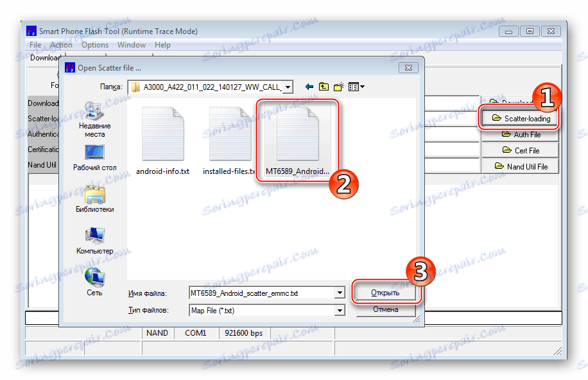This screenshot has width=588, height=380.
Task: Switch to the Download tab
Action: point(45,58)
